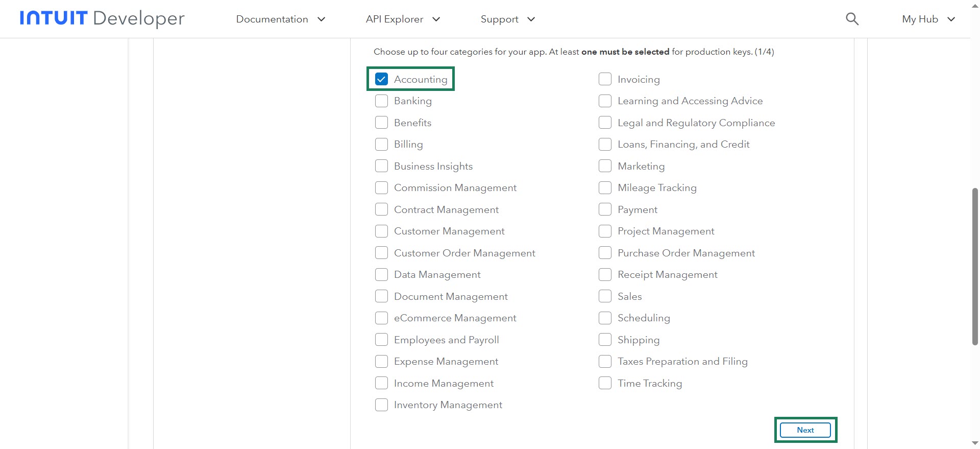Screen dimensions: 980x449
Task: Click the scrollbar down arrow
Action: (975, 443)
